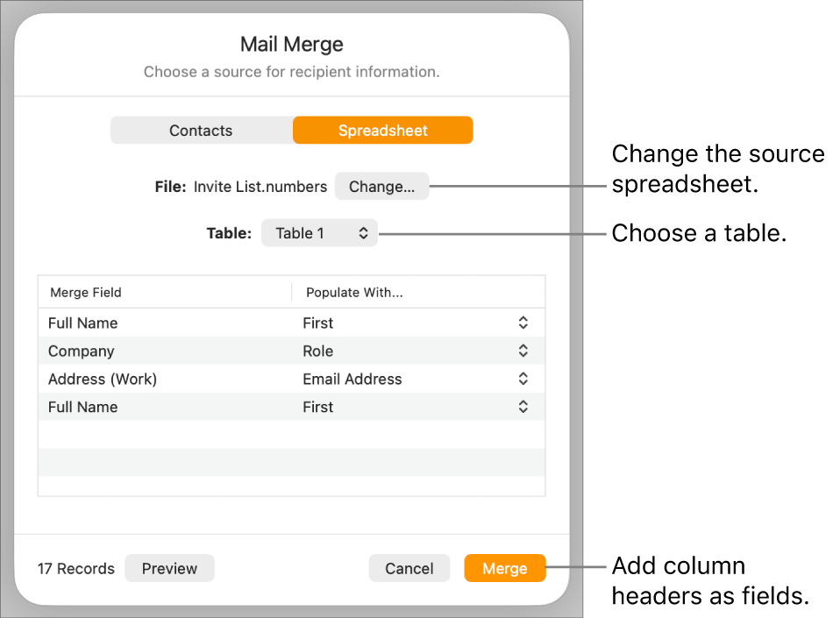Click the 17 Records label
This screenshot has height=618, width=840.
coord(75,569)
